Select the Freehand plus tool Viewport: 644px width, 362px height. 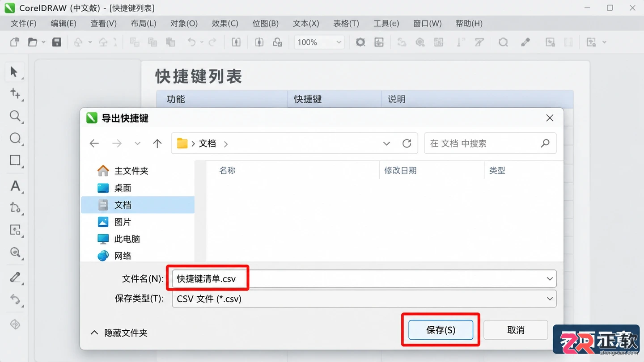(15, 93)
